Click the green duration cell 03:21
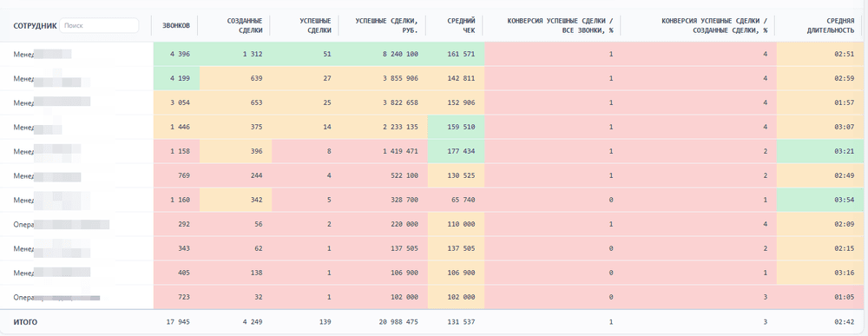Screen dimensions: 868x336 coord(820,151)
